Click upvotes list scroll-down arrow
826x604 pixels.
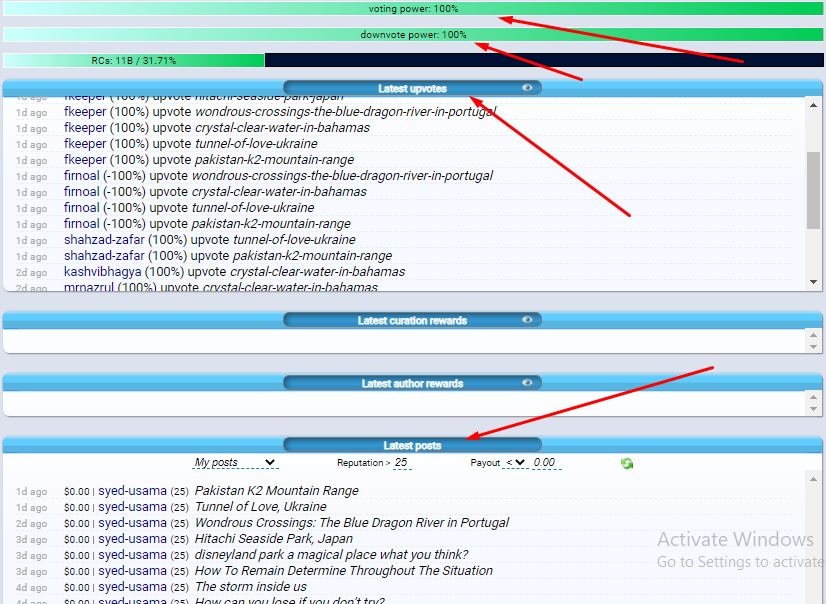813,282
